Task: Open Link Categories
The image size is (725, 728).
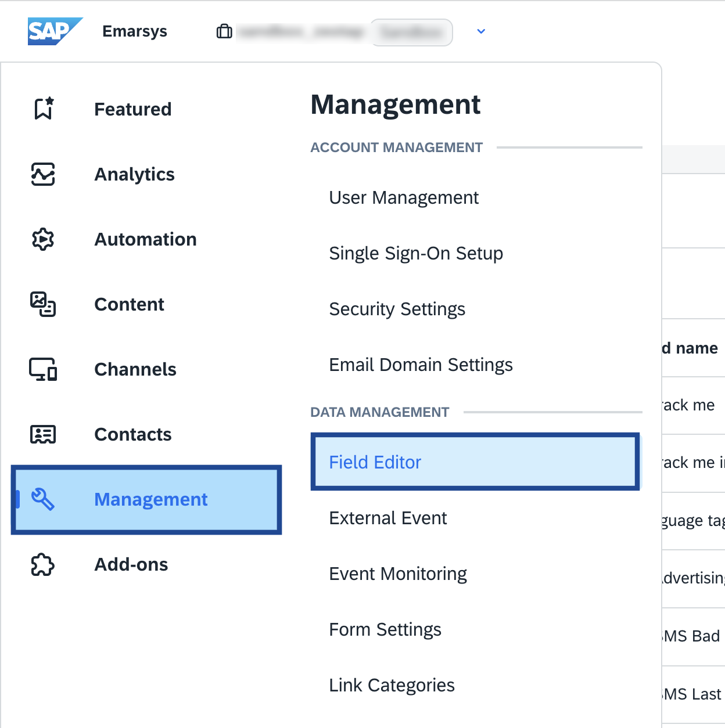Action: [x=392, y=685]
